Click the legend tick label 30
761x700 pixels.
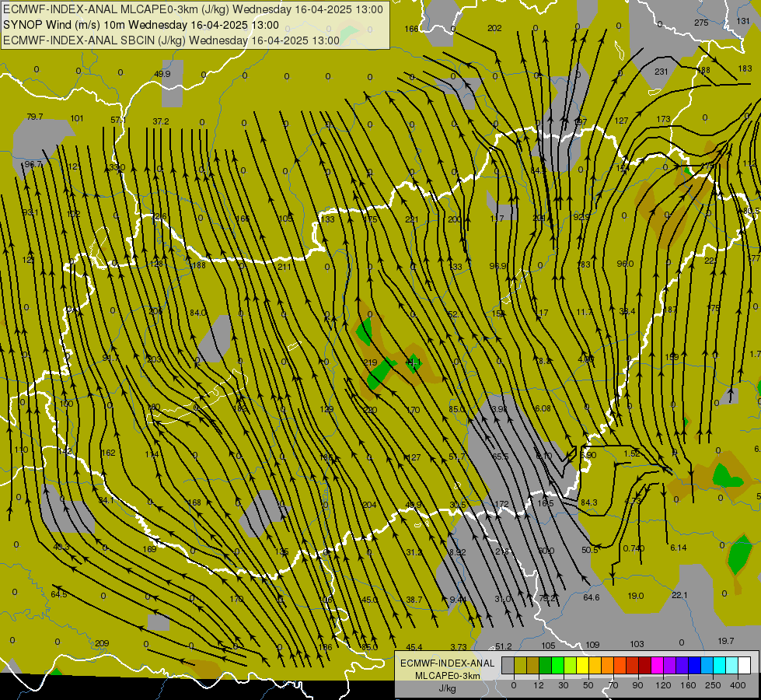(x=563, y=685)
